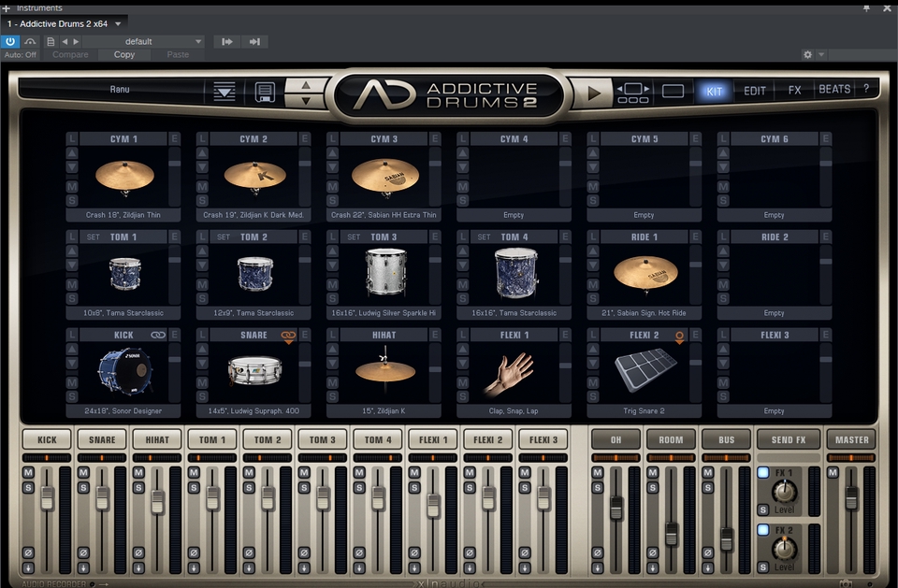Select the BUS mixer channel button
Viewport: 898px width, 588px height.
click(726, 439)
